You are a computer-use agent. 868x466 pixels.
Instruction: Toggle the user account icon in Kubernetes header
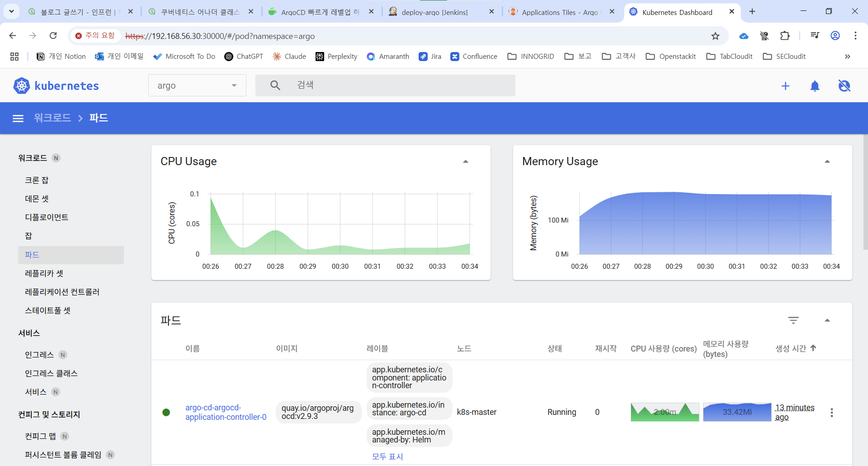coord(844,86)
